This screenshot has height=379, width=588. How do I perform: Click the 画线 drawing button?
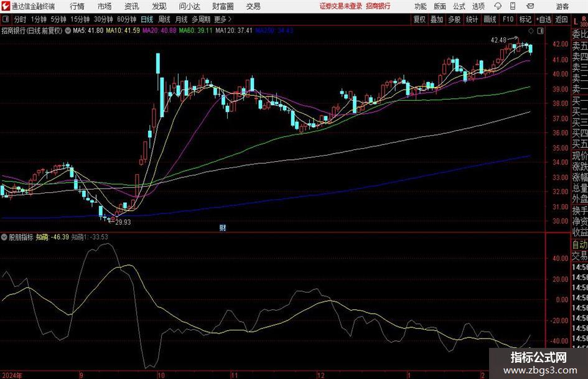coord(490,19)
